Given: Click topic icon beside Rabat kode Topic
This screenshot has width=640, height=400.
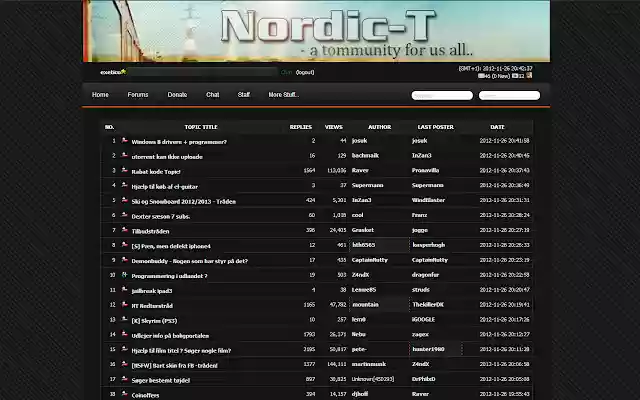Looking at the screenshot, I should (124, 170).
